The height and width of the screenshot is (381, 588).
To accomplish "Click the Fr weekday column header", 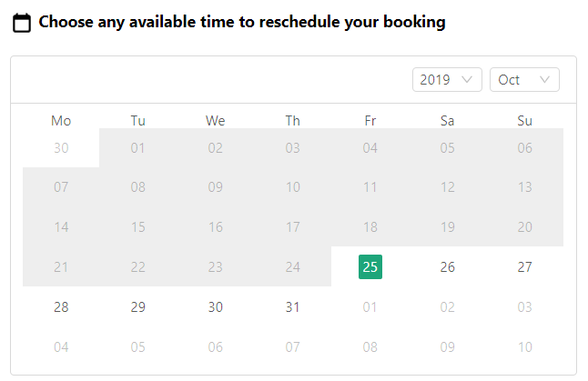I will click(370, 121).
